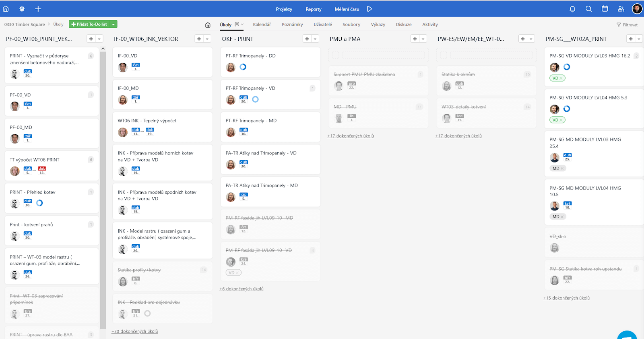Click the 0330 Timber Square breadcrumb
Viewport: 644px width, 339px height.
point(25,24)
